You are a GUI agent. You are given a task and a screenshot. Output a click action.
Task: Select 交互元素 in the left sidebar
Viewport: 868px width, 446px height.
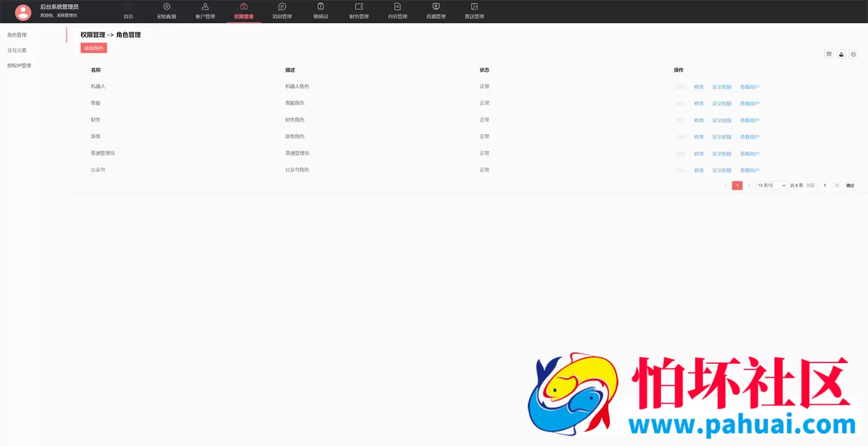[x=17, y=50]
